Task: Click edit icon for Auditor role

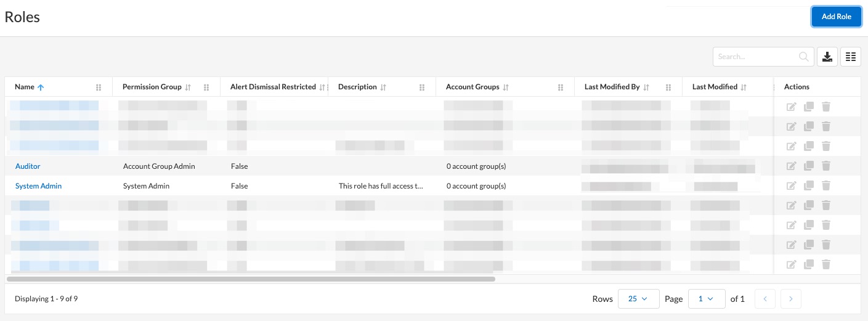Action: click(792, 166)
